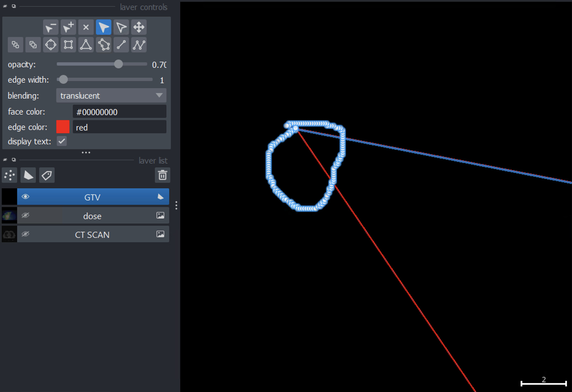Delete the selected layer with trash icon
The height and width of the screenshot is (392, 572).
click(162, 175)
